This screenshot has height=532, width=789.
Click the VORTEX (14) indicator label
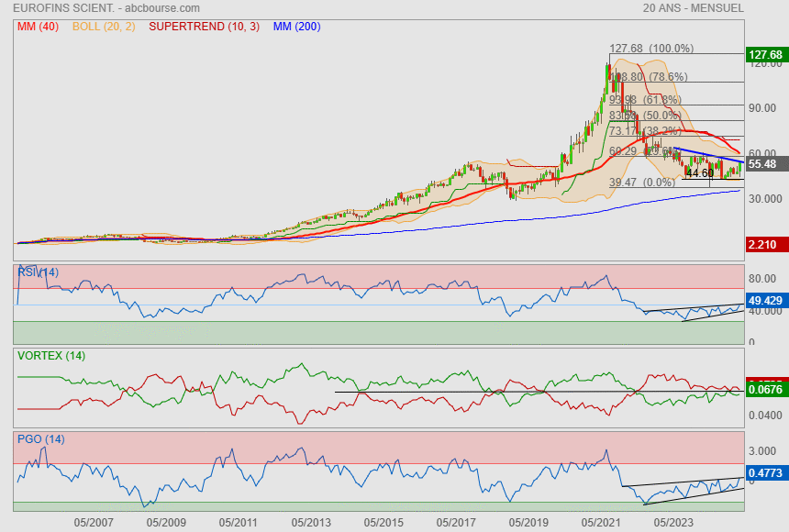[x=51, y=356]
